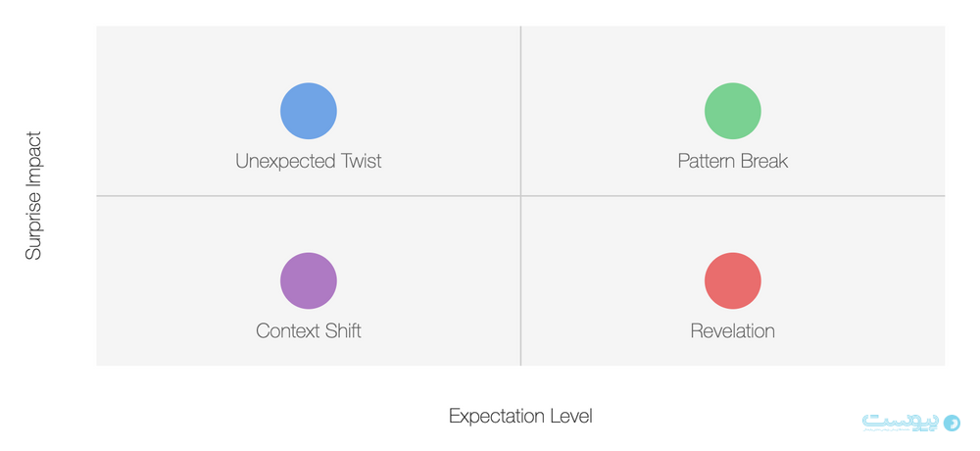Select the "Context Shift" text label

point(309,331)
